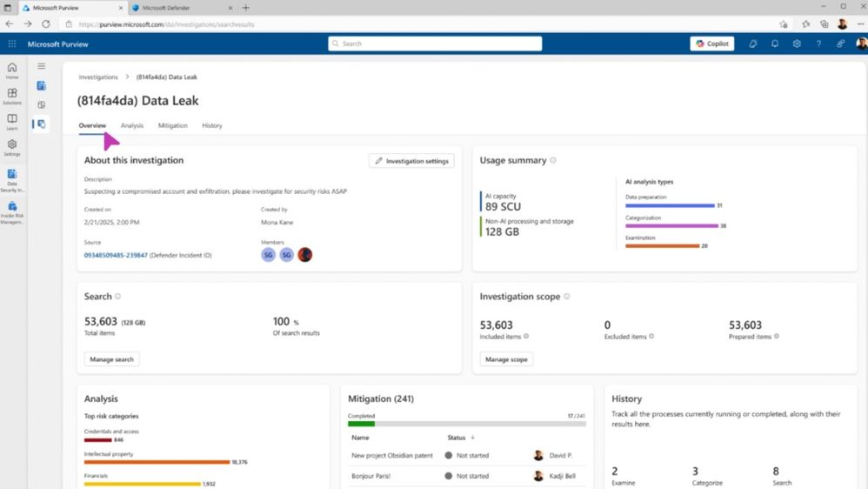Viewport: 868px width, 489px height.
Task: Open the Copilot button
Action: point(712,44)
